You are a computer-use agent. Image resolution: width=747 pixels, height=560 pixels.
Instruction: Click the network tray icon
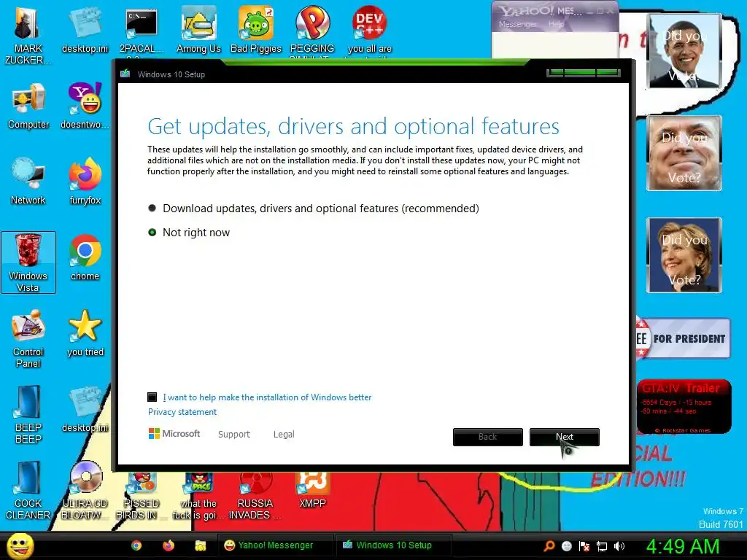coord(602,546)
